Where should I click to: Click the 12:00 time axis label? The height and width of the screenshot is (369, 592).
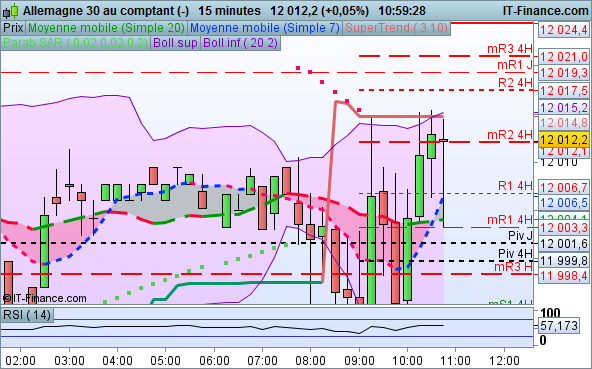click(504, 360)
